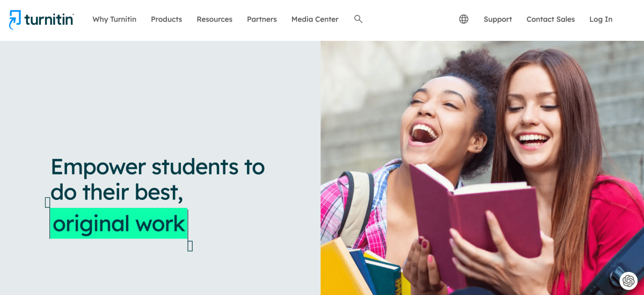Expand the Products menu
This screenshot has width=644, height=295.
click(166, 19)
